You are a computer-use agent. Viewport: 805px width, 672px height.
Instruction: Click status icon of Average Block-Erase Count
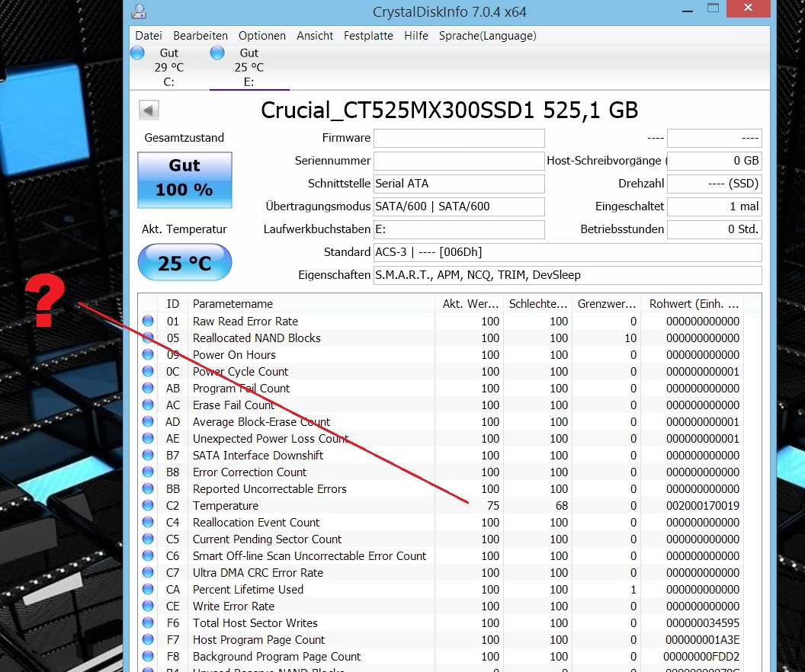148,421
